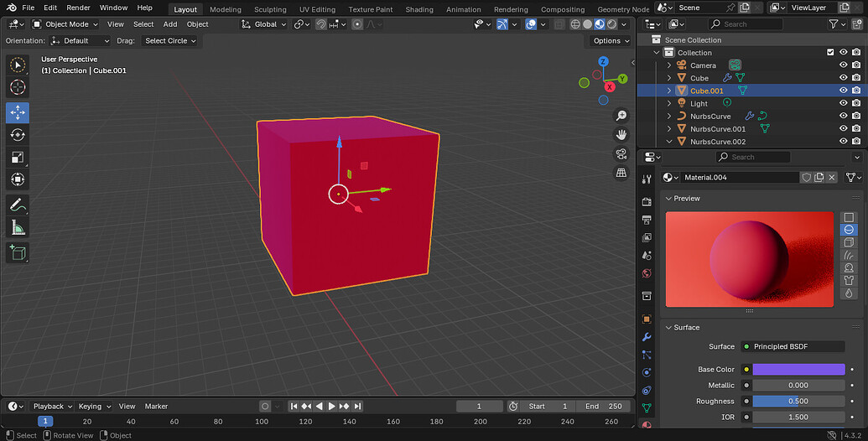Select the Annotate tool

point(18,205)
